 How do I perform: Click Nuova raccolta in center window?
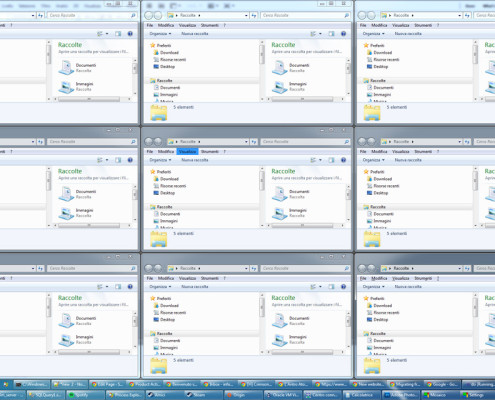[195, 160]
